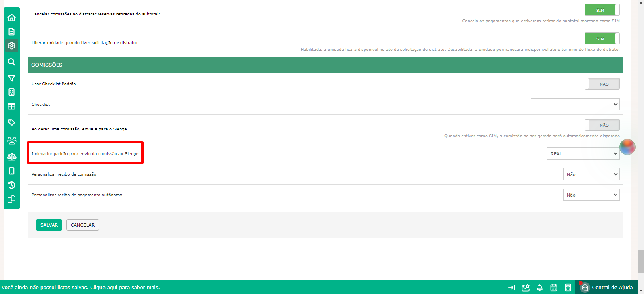Click 'Cancela os pagamentos que estiverem' hint text
The width and height of the screenshot is (644, 294).
point(541,21)
